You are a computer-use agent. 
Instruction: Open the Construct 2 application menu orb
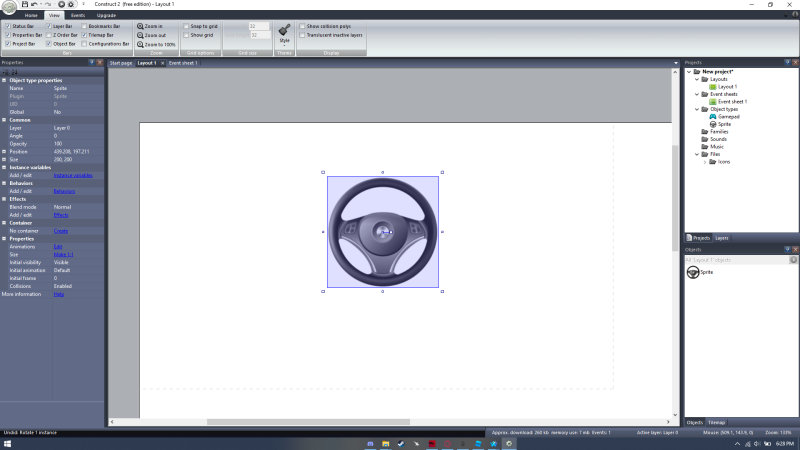(9, 7)
